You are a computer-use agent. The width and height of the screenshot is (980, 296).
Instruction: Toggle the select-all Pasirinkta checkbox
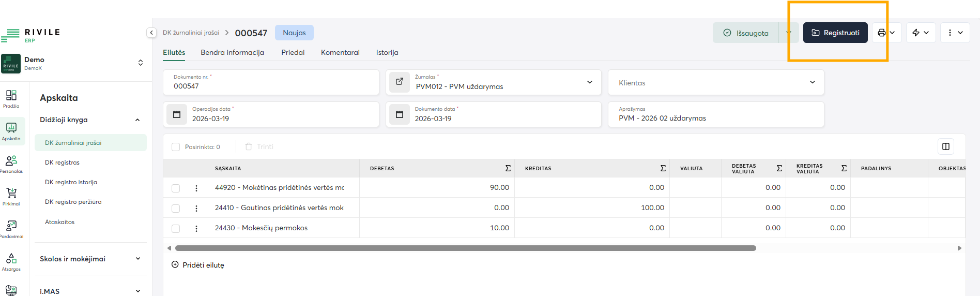176,147
